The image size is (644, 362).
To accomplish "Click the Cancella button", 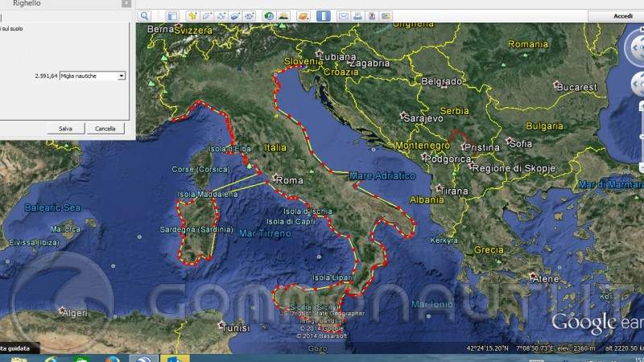I will 105,129.
